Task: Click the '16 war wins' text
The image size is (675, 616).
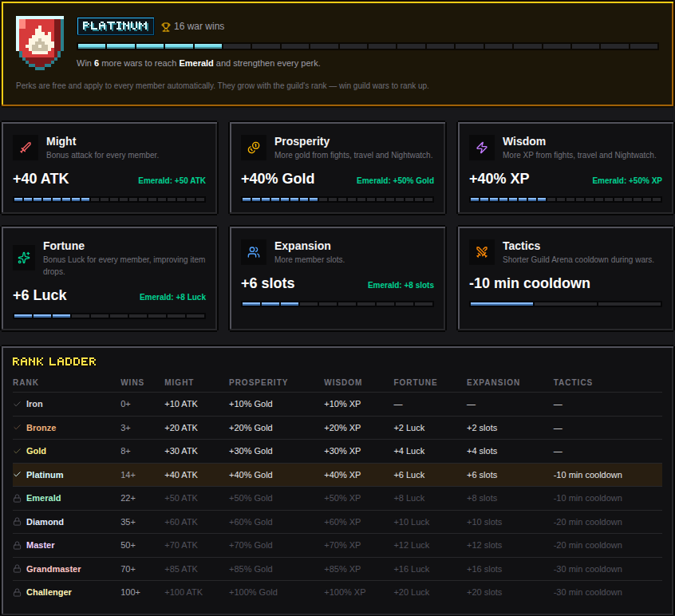Action: (x=199, y=26)
